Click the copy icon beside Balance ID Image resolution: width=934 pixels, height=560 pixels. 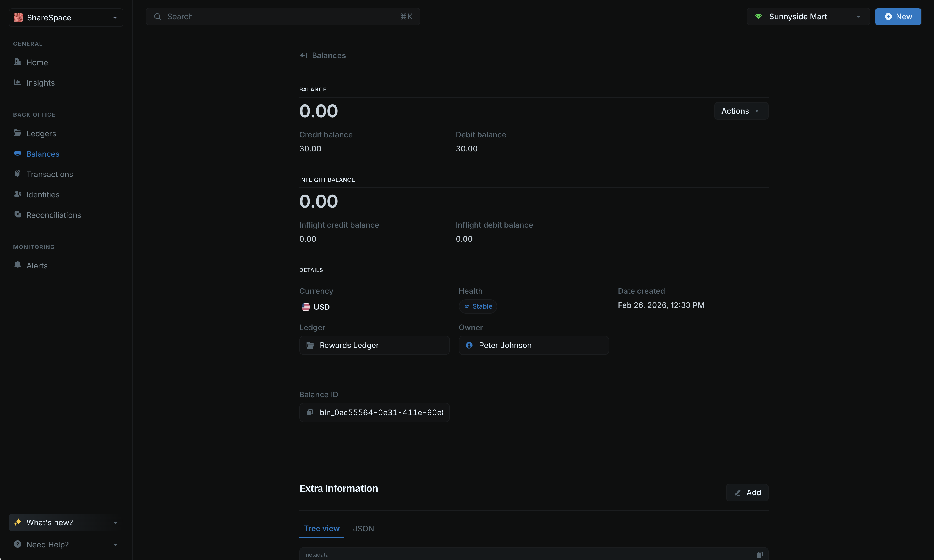[x=309, y=412]
